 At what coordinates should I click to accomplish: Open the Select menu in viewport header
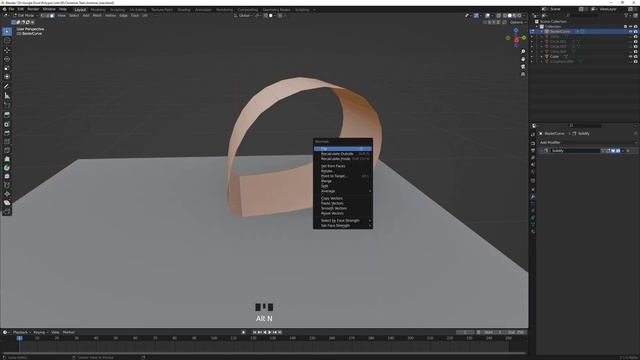[x=74, y=16]
